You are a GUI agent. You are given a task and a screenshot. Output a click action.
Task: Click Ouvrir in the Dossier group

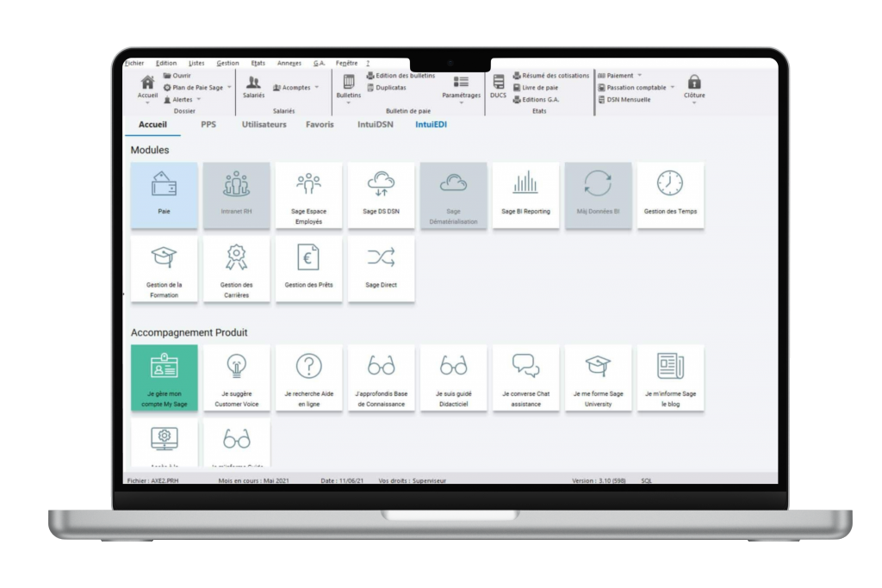pos(177,75)
